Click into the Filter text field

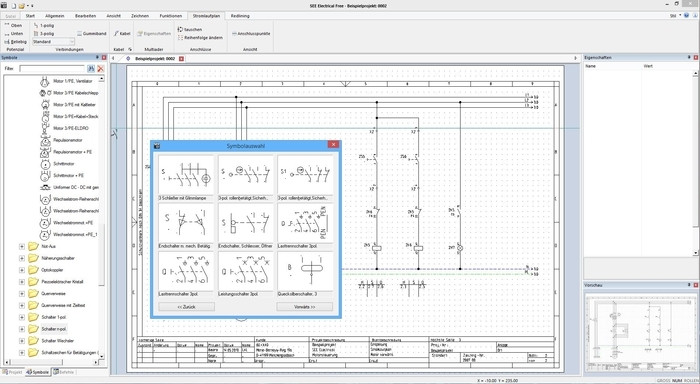pyautogui.click(x=52, y=69)
